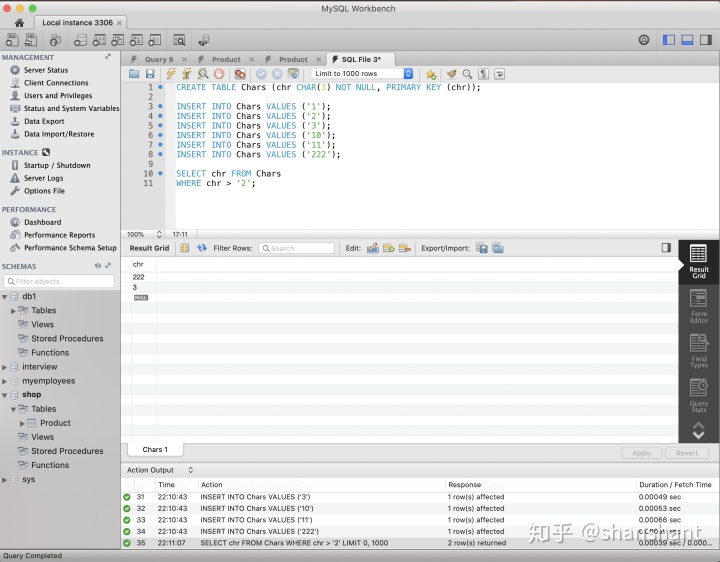This screenshot has height=562, width=720.
Task: Rollback transaction X icon
Action: point(277,73)
